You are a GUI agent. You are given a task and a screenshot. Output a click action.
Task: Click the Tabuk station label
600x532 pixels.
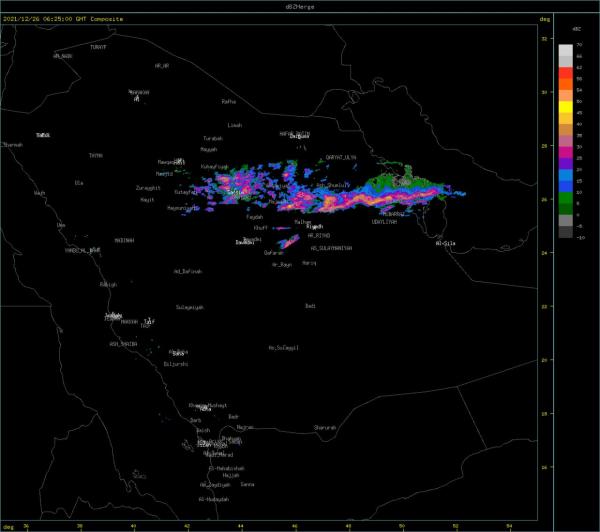pos(43,135)
